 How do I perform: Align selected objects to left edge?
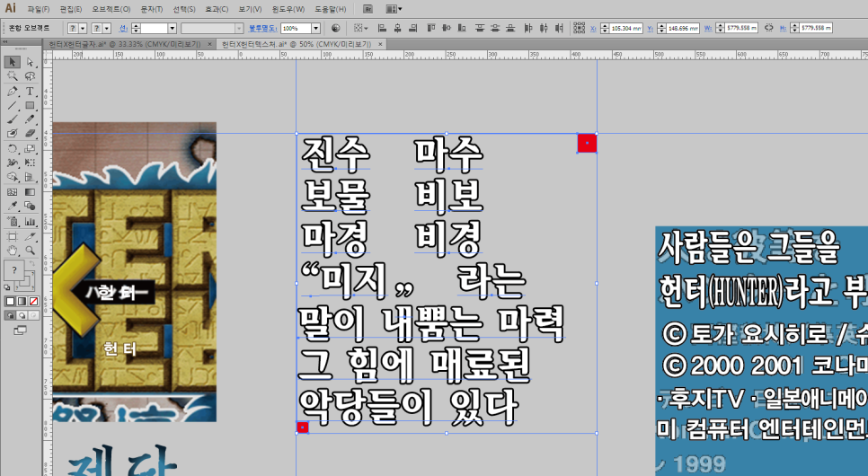point(382,28)
